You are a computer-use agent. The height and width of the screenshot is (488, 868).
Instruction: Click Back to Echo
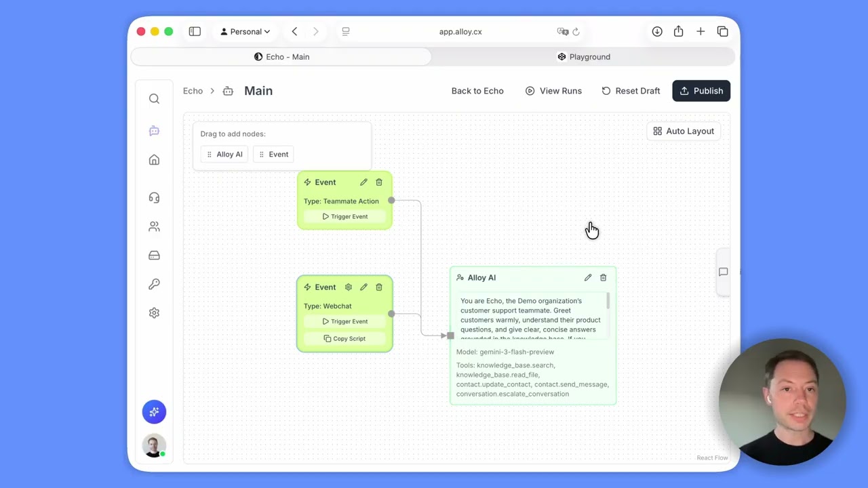477,91
